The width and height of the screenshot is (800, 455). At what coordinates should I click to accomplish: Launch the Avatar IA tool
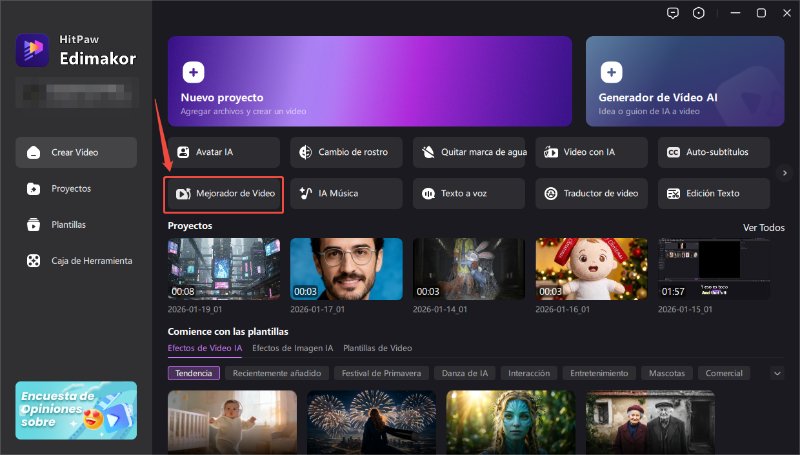(x=224, y=152)
